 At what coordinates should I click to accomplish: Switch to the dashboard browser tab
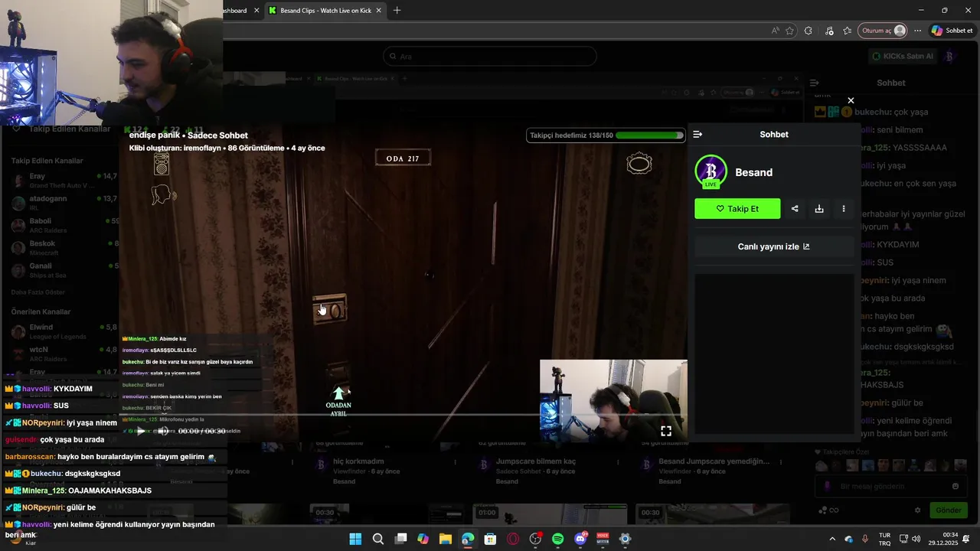tap(234, 11)
